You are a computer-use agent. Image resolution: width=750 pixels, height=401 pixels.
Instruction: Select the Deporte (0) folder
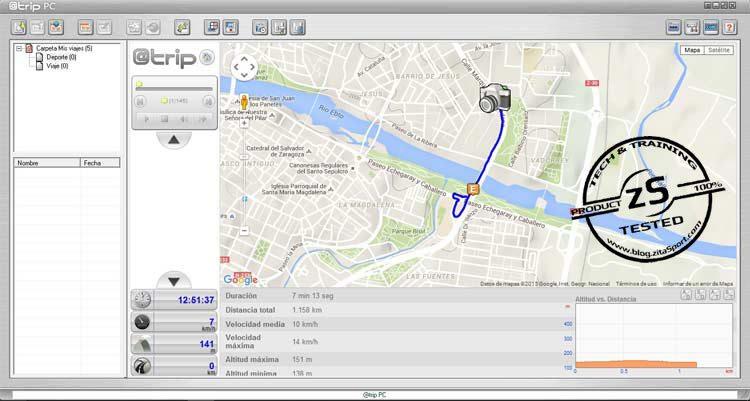(x=58, y=57)
